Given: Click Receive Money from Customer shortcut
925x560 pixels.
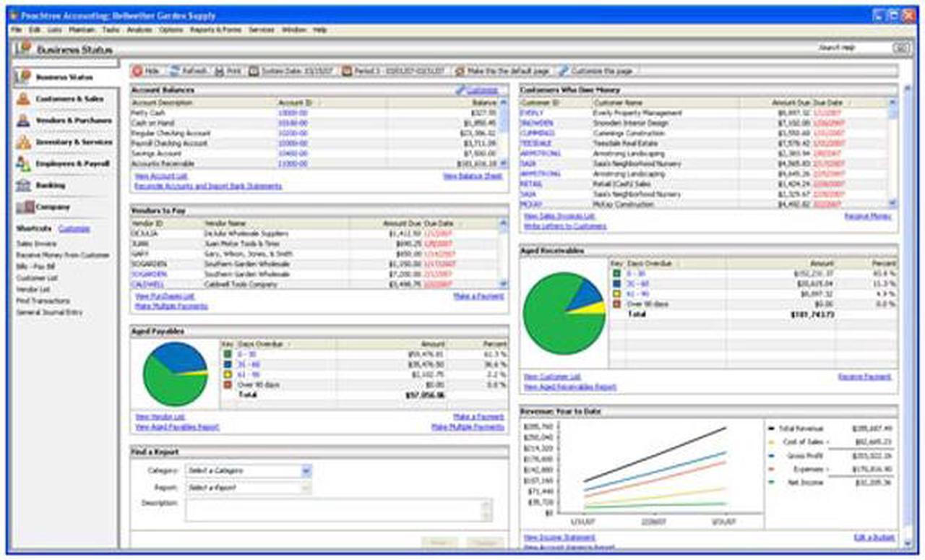Looking at the screenshot, I should (63, 255).
